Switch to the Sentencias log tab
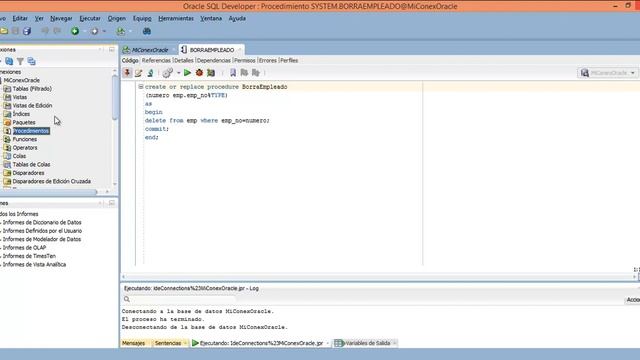 168,343
